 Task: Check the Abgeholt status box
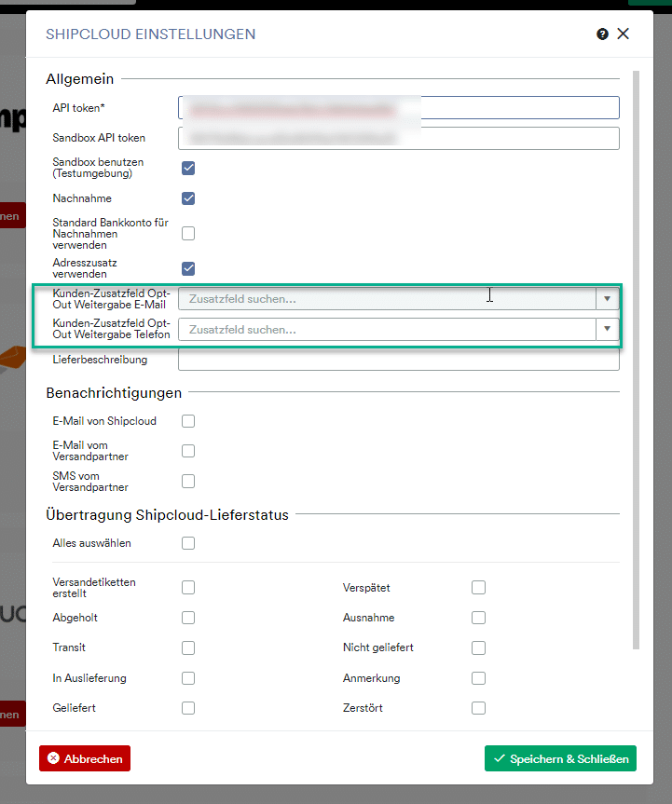click(188, 618)
